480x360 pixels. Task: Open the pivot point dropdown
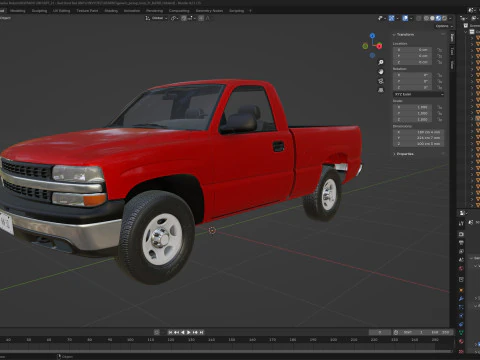(174, 18)
